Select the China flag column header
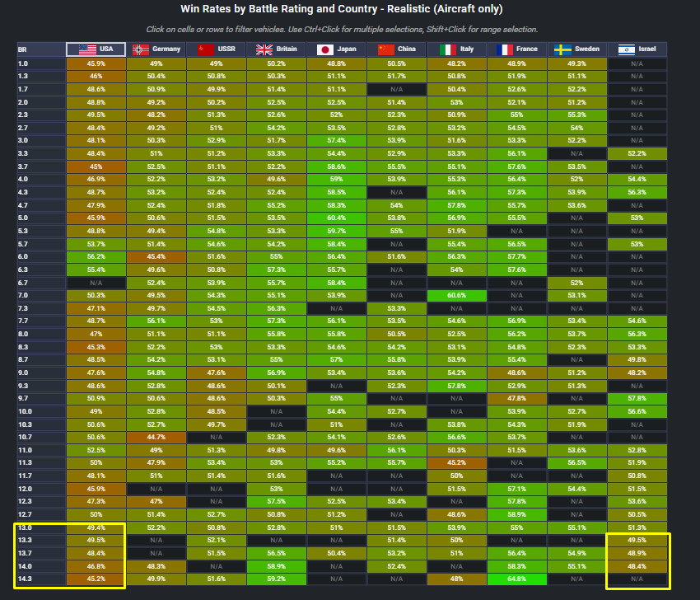This screenshot has width=700, height=600. pos(385,49)
